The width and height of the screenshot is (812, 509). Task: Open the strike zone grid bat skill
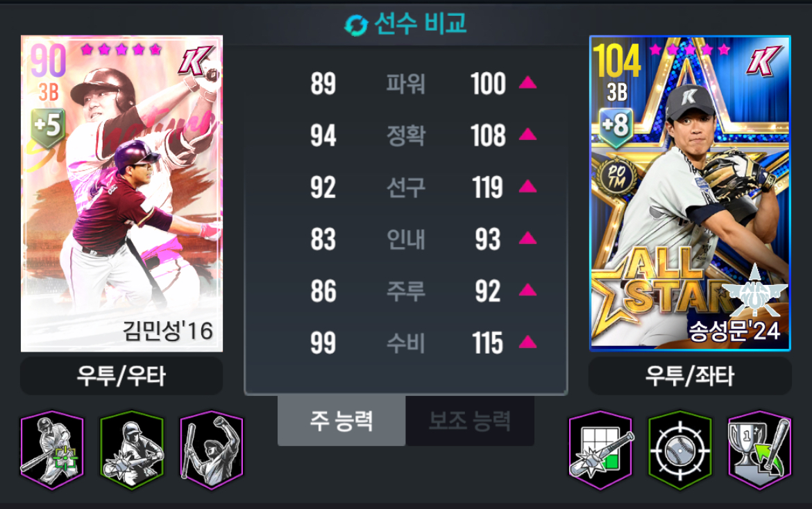click(x=601, y=449)
